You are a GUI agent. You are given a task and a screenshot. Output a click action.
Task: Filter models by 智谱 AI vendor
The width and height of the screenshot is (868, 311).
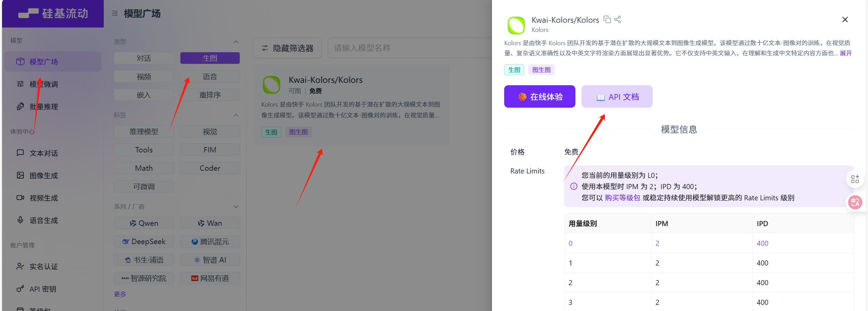point(210,260)
